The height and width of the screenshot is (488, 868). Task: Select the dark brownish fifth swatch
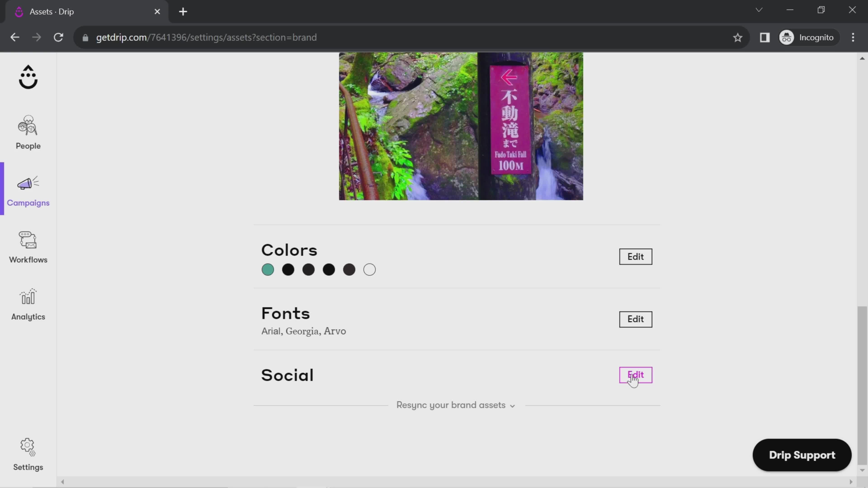tap(349, 270)
